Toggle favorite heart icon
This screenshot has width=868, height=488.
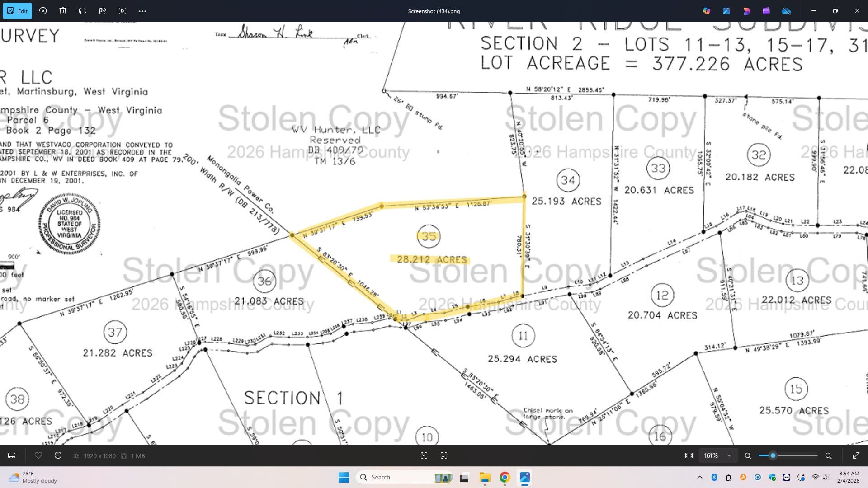(38, 455)
